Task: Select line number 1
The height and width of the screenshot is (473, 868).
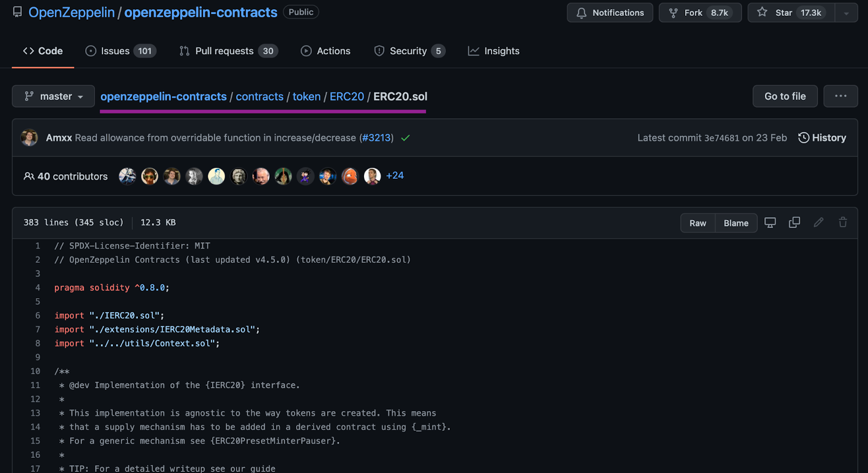Action: [38, 246]
